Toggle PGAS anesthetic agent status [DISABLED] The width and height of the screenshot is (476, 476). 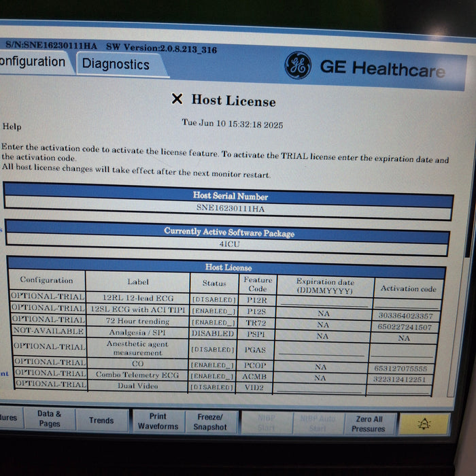(x=212, y=350)
